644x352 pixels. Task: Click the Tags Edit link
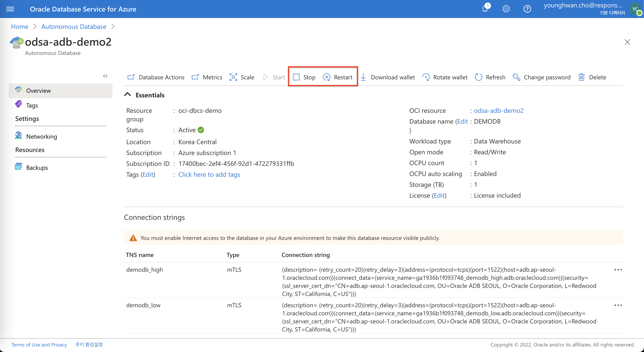tap(148, 174)
